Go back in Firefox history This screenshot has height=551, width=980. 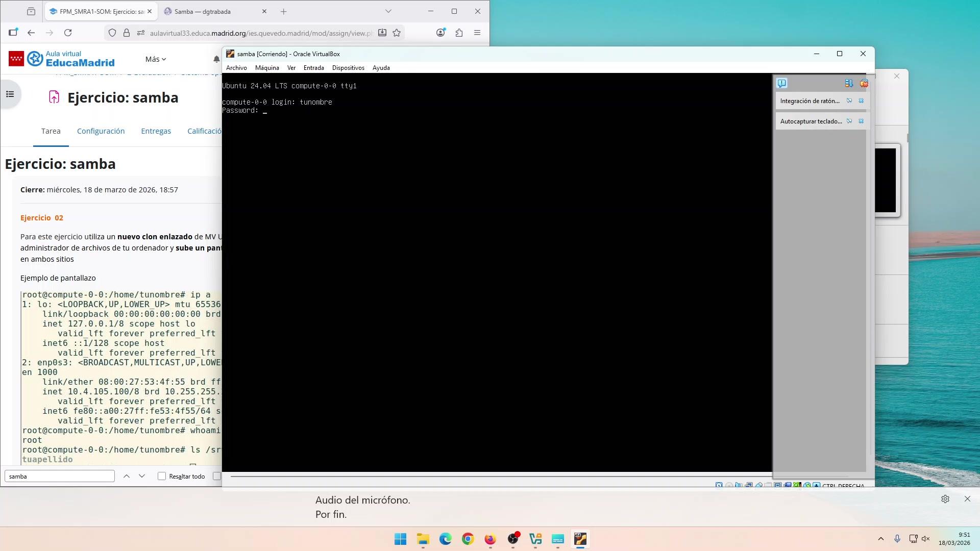[x=31, y=33]
